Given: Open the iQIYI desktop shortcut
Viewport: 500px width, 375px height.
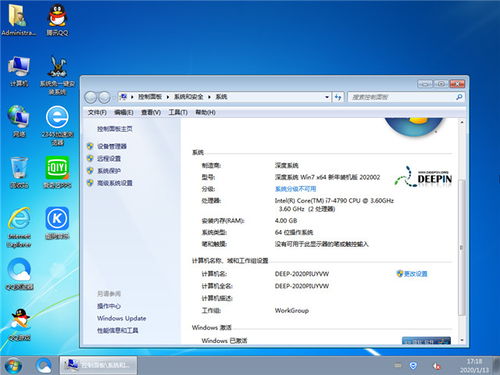Looking at the screenshot, I should pos(57,172).
